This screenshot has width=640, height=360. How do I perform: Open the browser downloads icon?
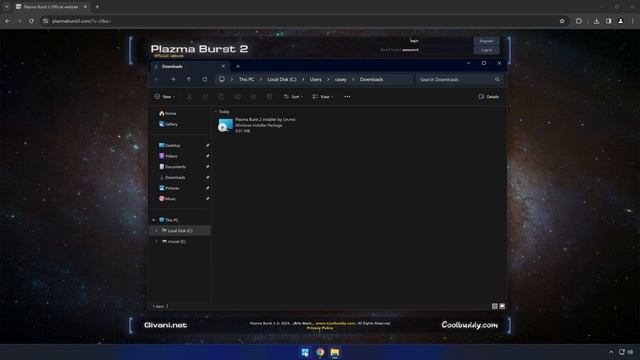[596, 21]
